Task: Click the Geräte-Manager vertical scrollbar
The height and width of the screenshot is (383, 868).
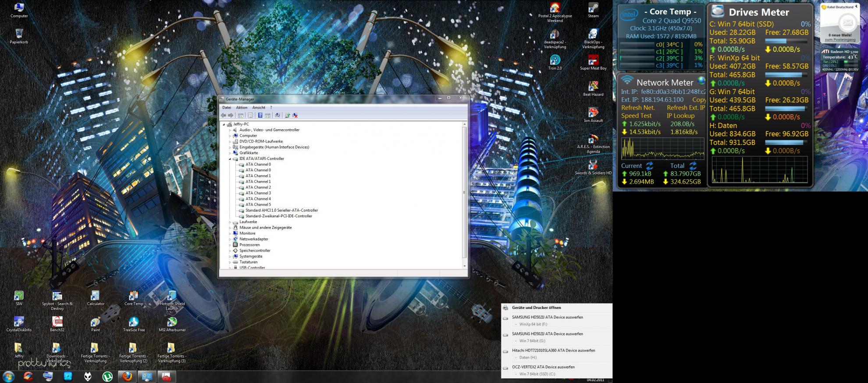Action: point(464,195)
